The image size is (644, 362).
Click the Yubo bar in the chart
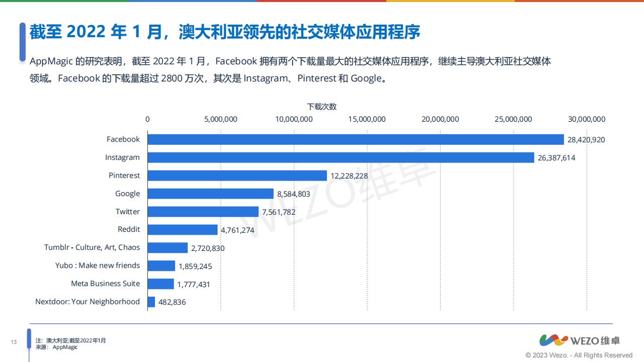pos(162,266)
